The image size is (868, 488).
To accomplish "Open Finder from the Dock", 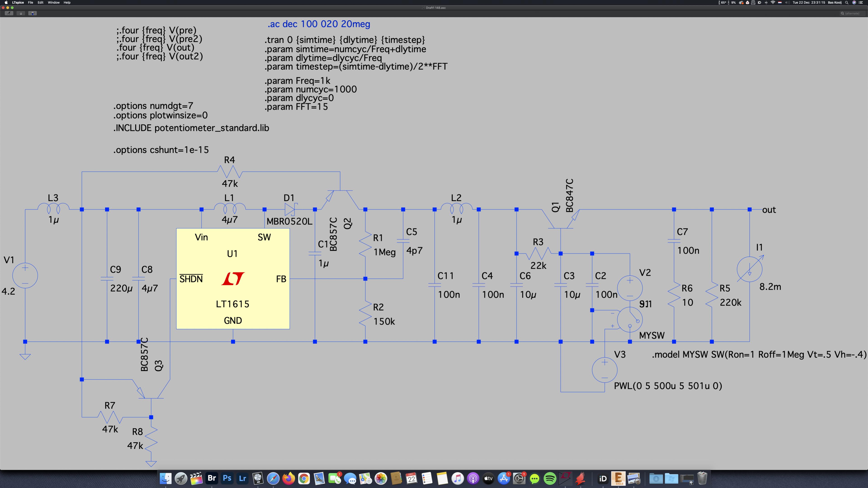I will tap(166, 478).
